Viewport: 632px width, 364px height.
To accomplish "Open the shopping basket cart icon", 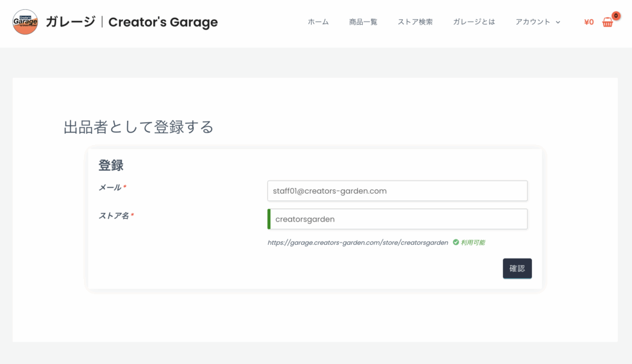I will click(607, 23).
